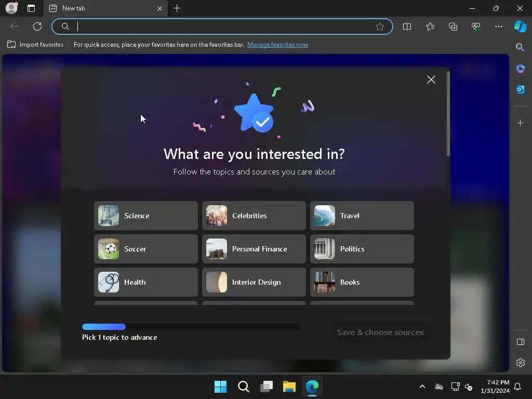Open Outlook sidebar icon
The image size is (532, 399).
tap(520, 89)
